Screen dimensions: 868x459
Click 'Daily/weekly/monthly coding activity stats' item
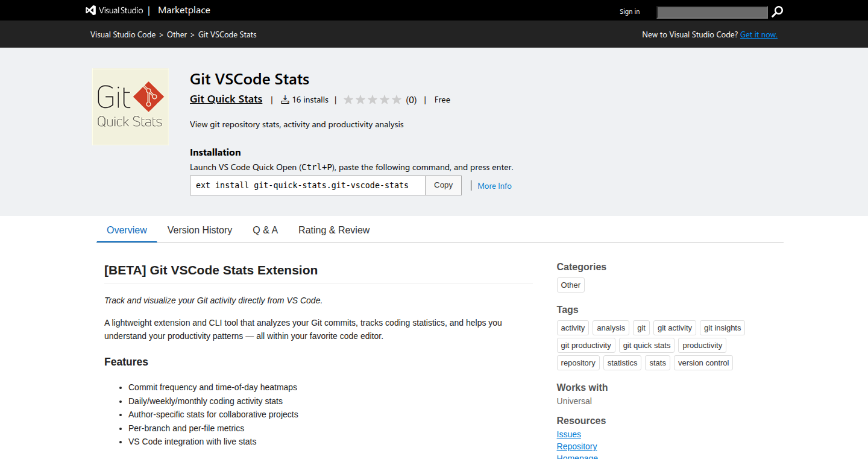coord(206,401)
